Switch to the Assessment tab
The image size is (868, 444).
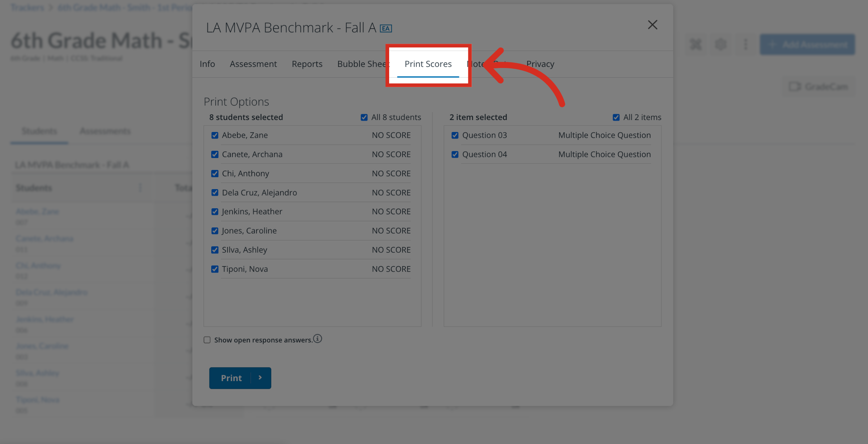pyautogui.click(x=253, y=64)
